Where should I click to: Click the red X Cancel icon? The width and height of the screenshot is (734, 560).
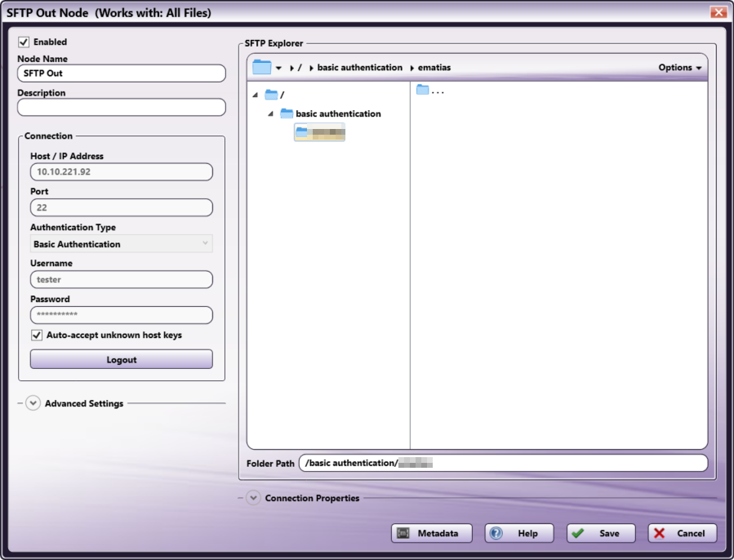659,533
